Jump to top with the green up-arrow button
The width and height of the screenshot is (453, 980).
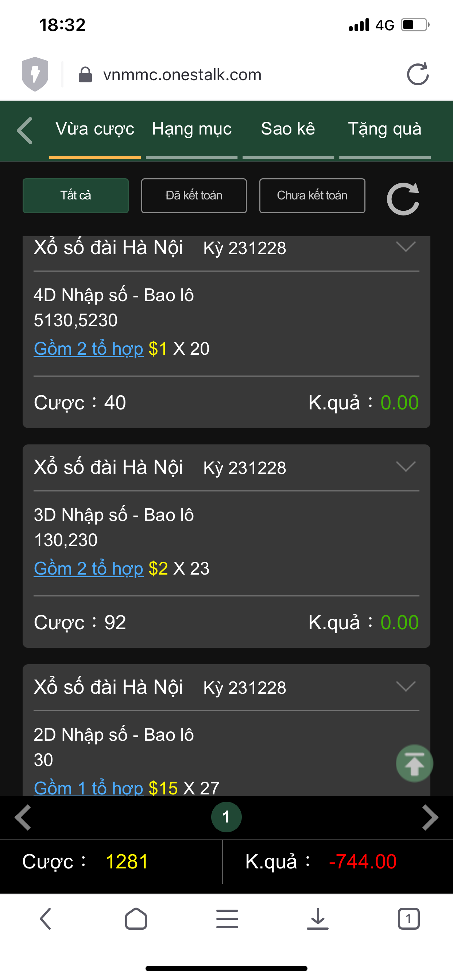[x=414, y=763]
